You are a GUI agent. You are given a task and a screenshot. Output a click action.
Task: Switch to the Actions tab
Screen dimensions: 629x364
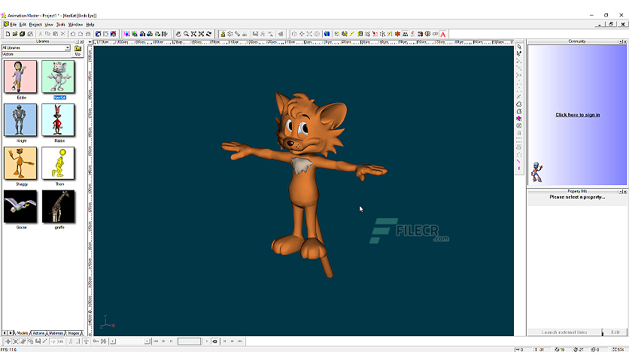(x=38, y=333)
